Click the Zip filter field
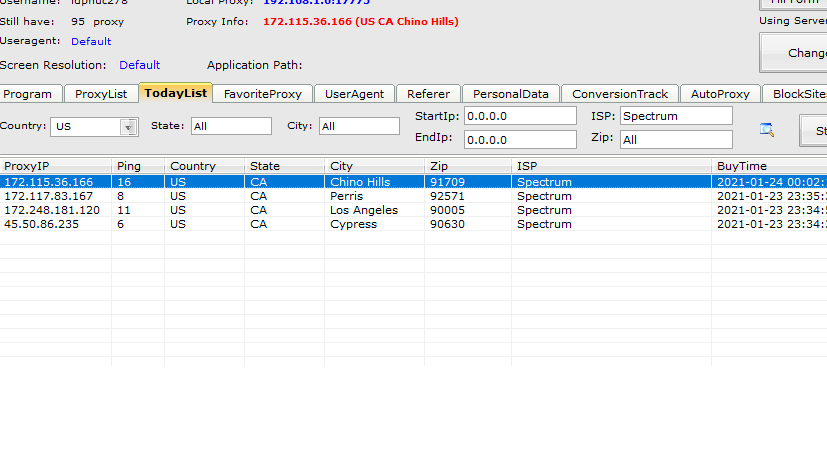 [676, 140]
